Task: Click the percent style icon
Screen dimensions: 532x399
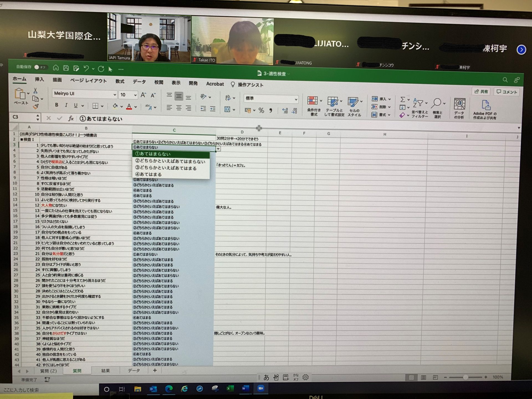Action: click(x=261, y=111)
